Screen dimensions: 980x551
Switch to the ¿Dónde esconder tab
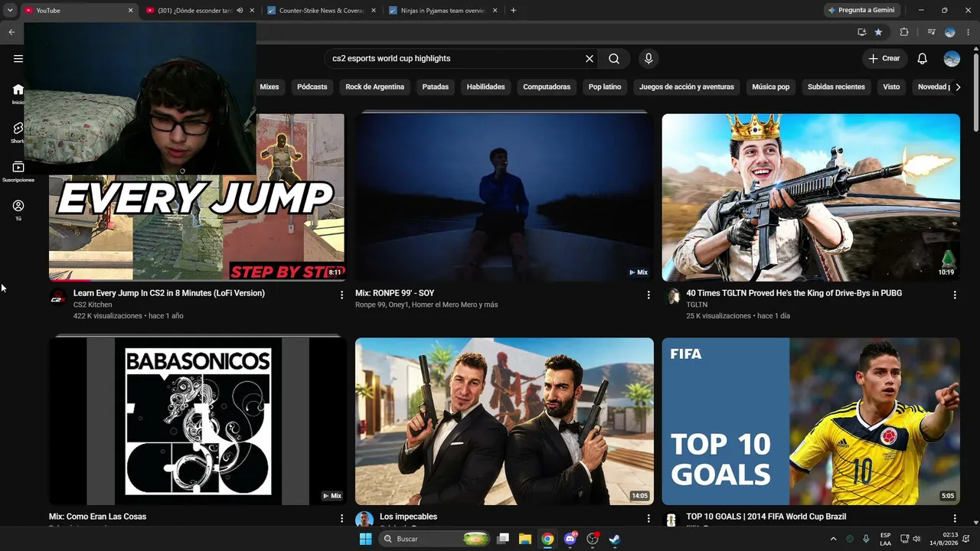pos(199,11)
